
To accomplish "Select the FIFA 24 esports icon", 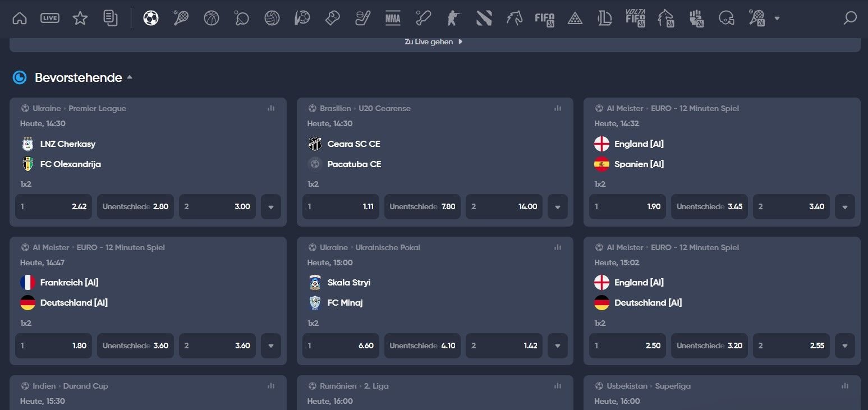I will coord(545,19).
